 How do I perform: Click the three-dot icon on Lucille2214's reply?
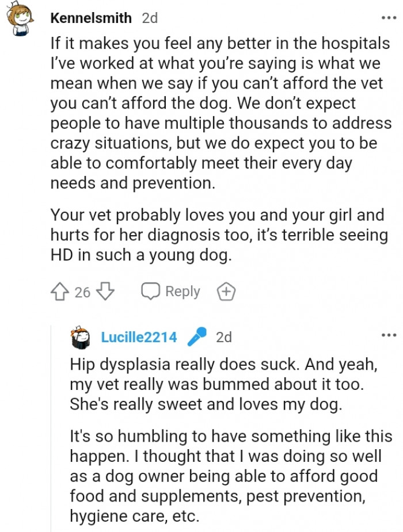click(390, 335)
